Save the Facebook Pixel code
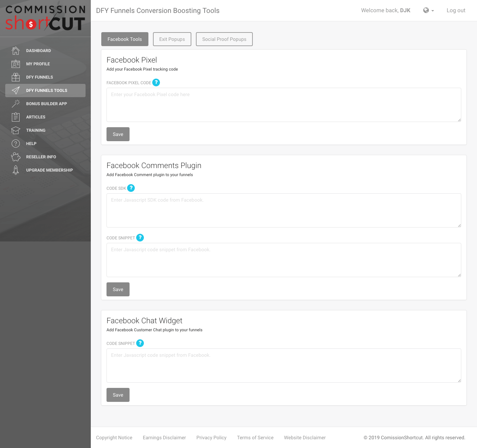Viewport: 477px width, 448px height. (x=118, y=134)
